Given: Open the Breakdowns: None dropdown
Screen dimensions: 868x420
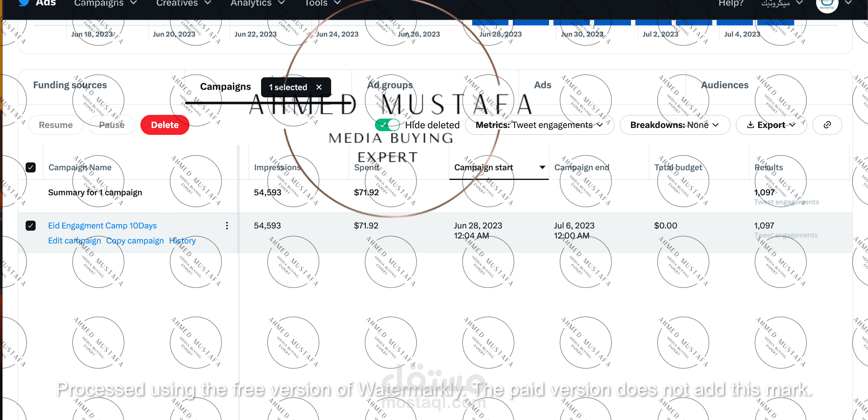Looking at the screenshot, I should click(675, 125).
